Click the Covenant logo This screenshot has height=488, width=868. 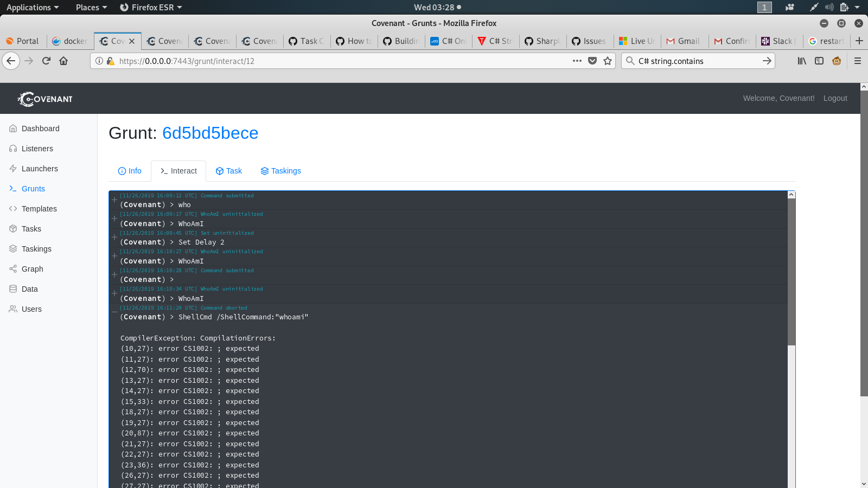[x=44, y=98]
